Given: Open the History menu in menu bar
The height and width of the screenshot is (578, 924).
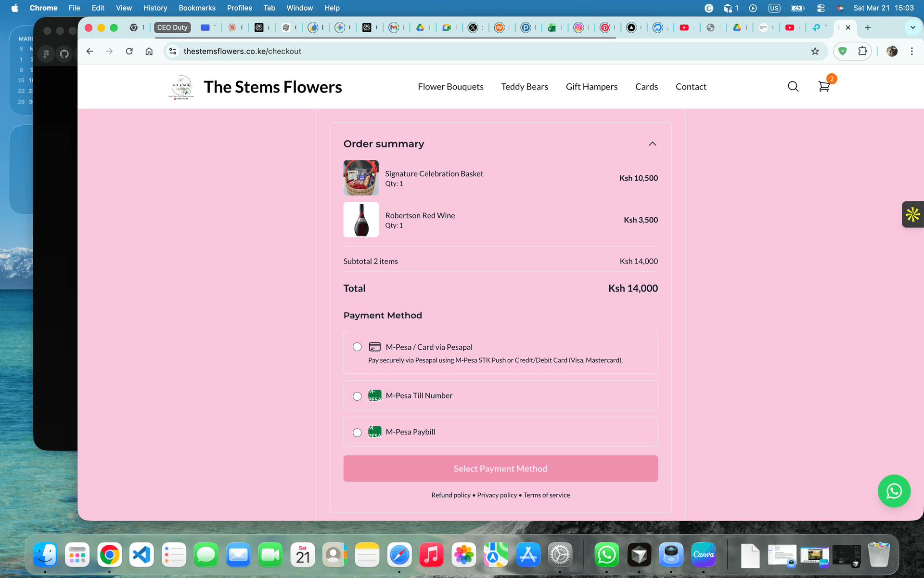Looking at the screenshot, I should 155,8.
